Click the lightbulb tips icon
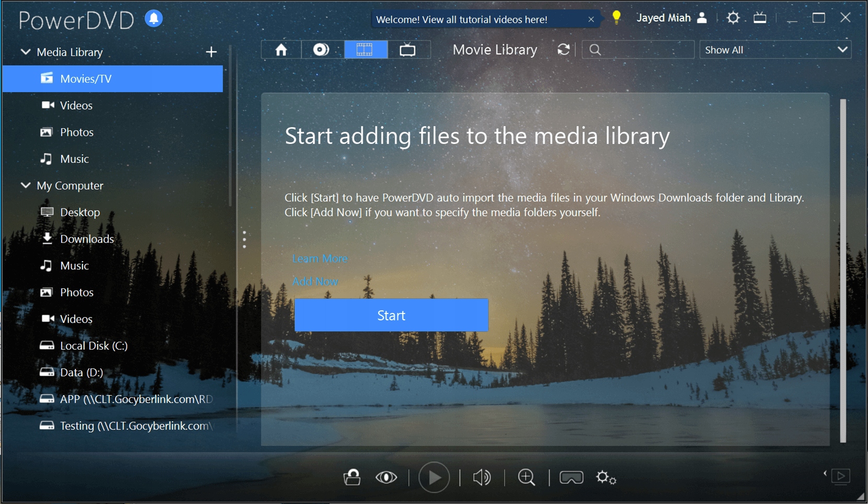 [x=616, y=18]
